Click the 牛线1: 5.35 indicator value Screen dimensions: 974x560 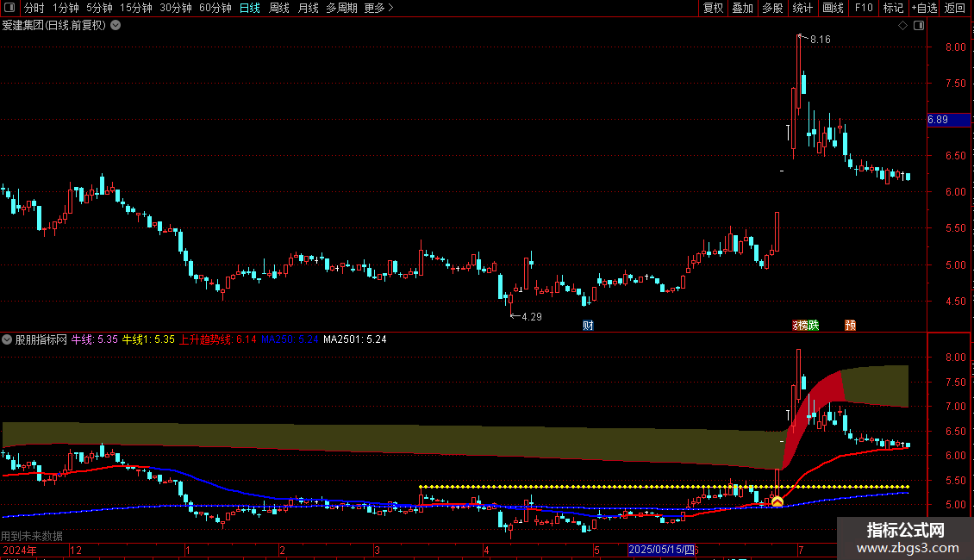click(148, 339)
